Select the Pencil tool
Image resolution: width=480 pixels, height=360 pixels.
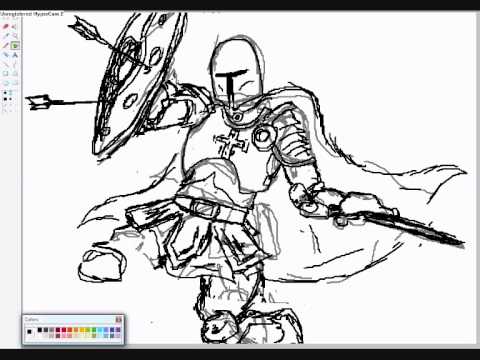click(x=6, y=45)
